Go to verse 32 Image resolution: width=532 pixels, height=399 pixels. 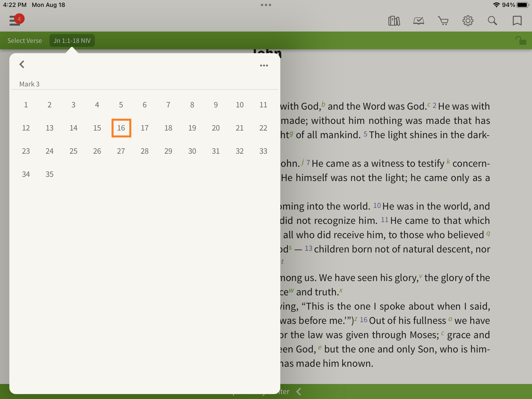[240, 151]
